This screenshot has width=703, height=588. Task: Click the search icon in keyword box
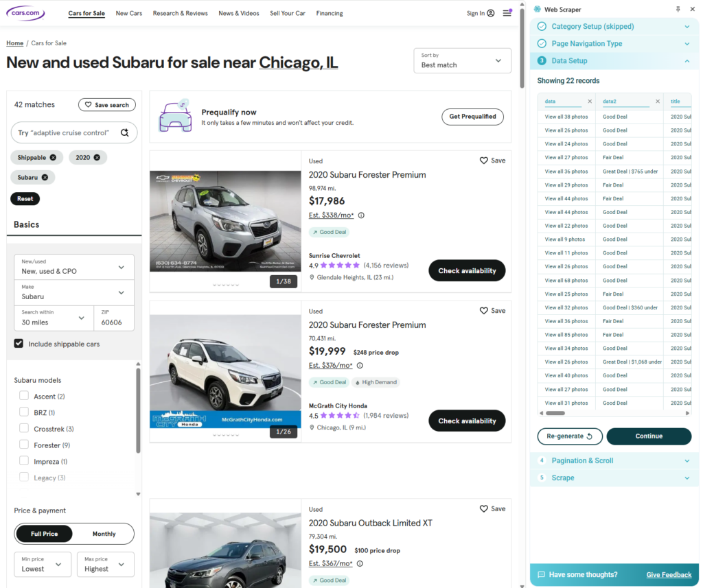[124, 132]
